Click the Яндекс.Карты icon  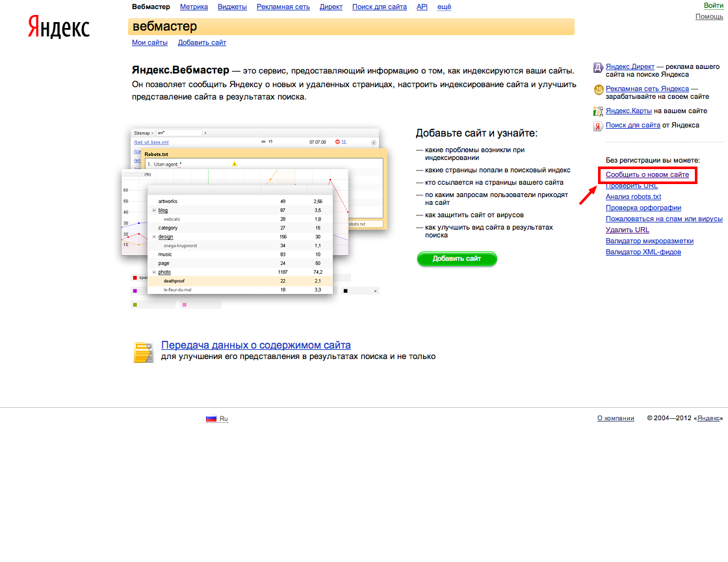pyautogui.click(x=598, y=111)
